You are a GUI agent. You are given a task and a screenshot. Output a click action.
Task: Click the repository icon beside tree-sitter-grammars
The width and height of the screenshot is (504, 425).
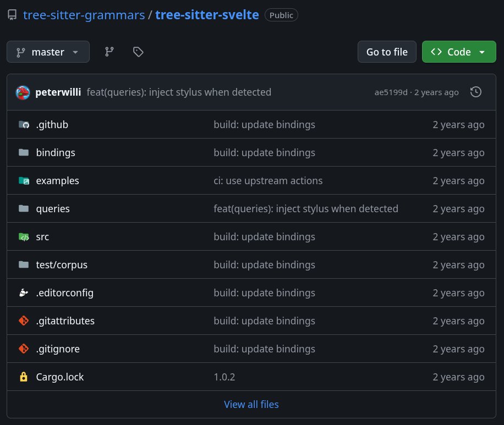[x=12, y=15]
